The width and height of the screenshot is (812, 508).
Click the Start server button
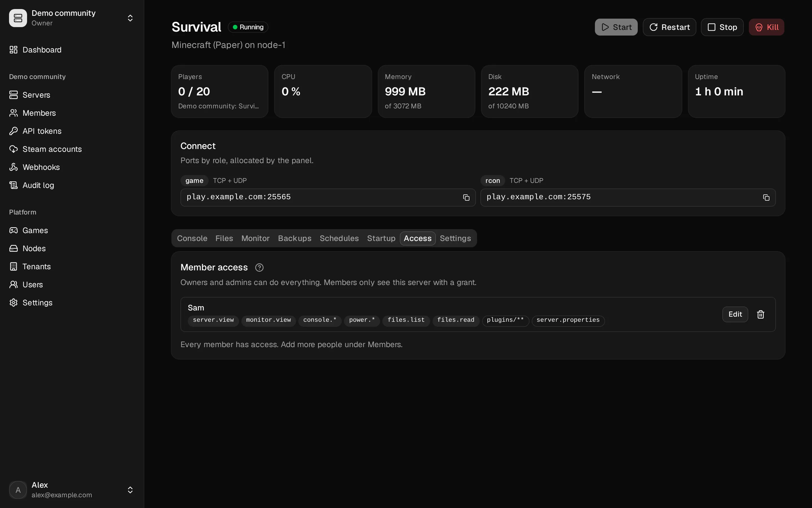click(616, 27)
